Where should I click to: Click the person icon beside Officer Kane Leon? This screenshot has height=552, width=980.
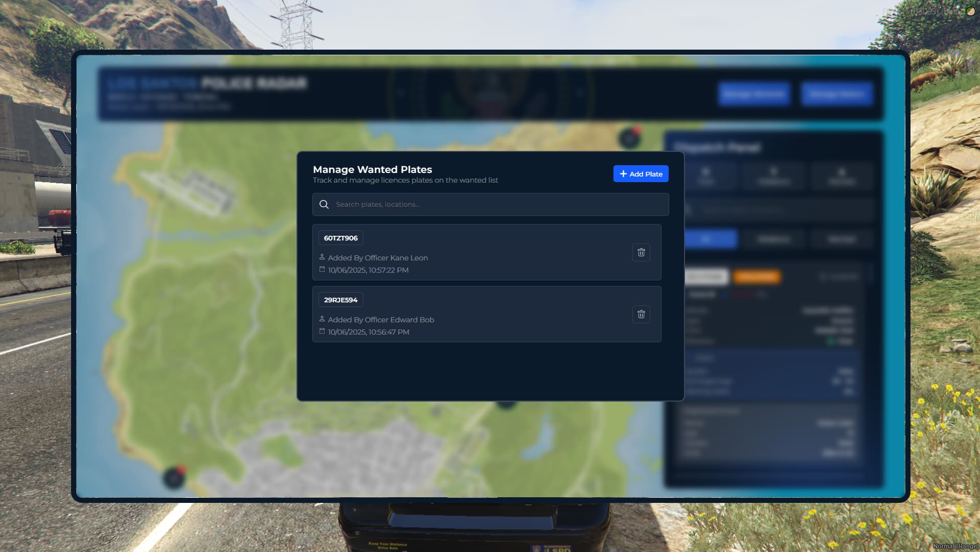(x=322, y=257)
